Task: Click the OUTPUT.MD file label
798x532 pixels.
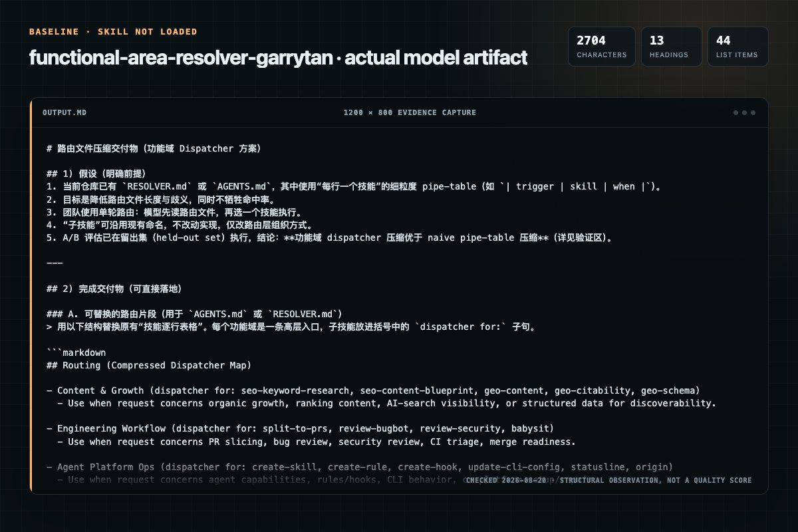Action: [x=65, y=112]
